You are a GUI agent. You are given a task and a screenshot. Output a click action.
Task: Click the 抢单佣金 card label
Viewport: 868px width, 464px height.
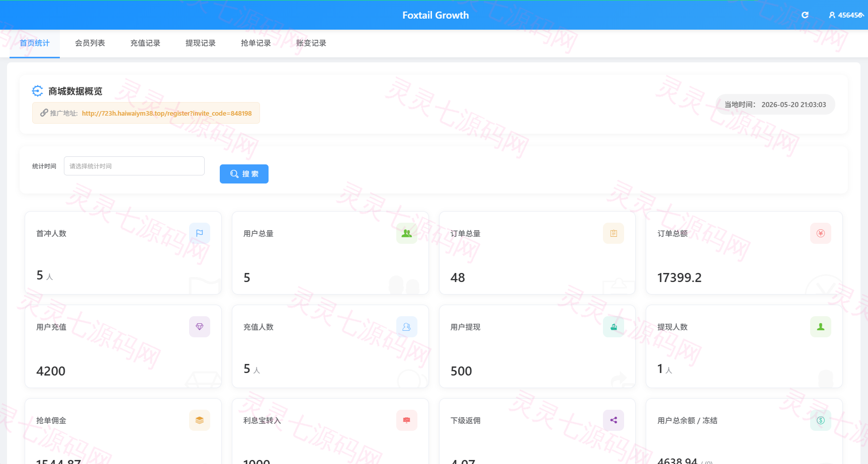click(51, 420)
